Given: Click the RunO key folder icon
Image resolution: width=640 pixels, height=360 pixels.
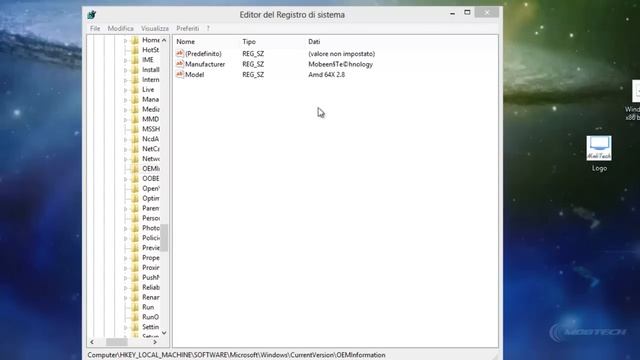Looking at the screenshot, I should (x=135, y=317).
